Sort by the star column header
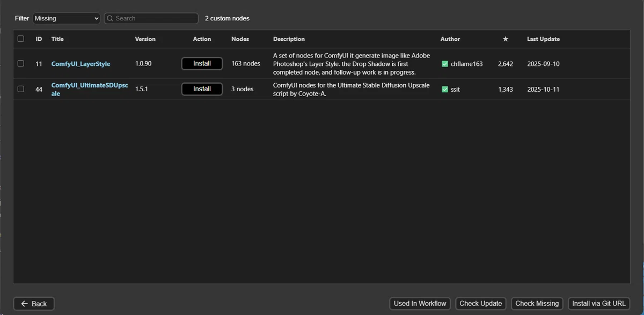644x315 pixels. point(505,39)
